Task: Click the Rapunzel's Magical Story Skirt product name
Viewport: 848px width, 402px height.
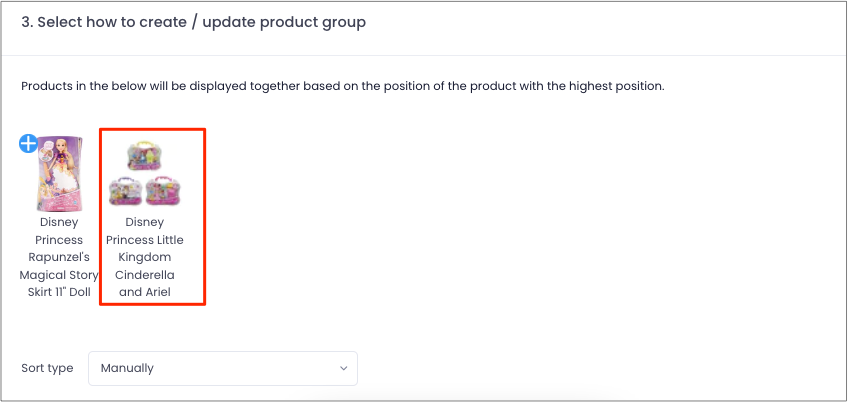Action: (59, 257)
